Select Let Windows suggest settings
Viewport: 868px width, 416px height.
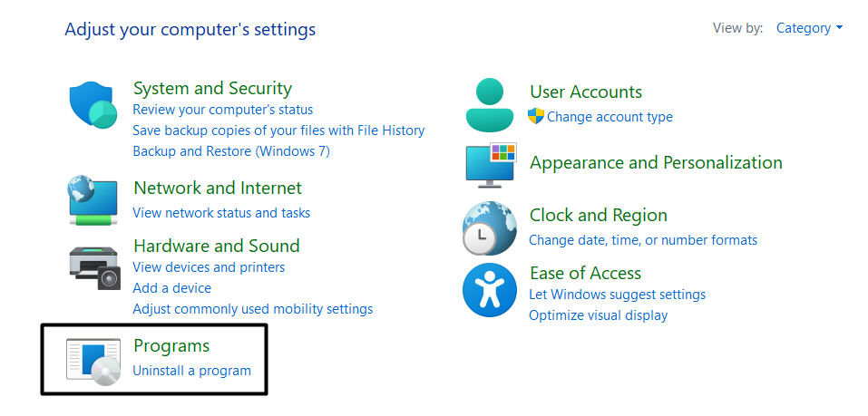[x=617, y=295]
